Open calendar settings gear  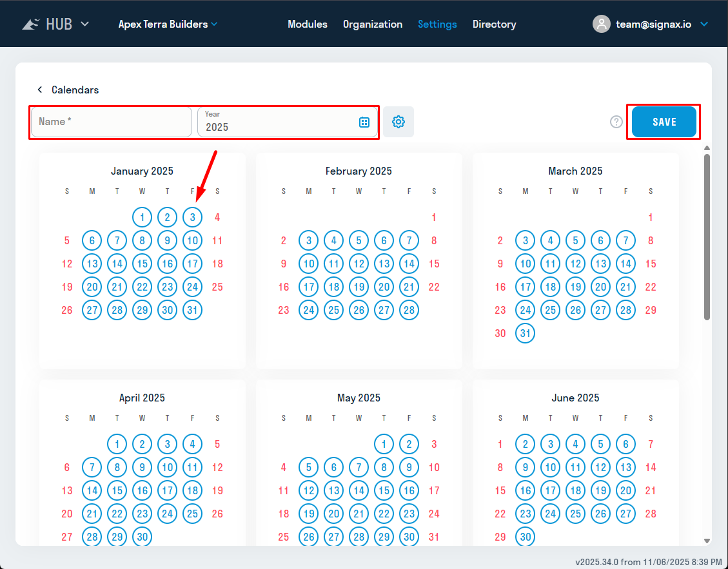[398, 122]
